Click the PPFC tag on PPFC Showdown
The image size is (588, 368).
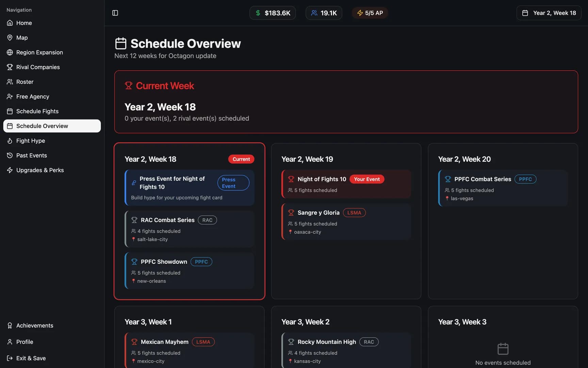[x=201, y=262]
